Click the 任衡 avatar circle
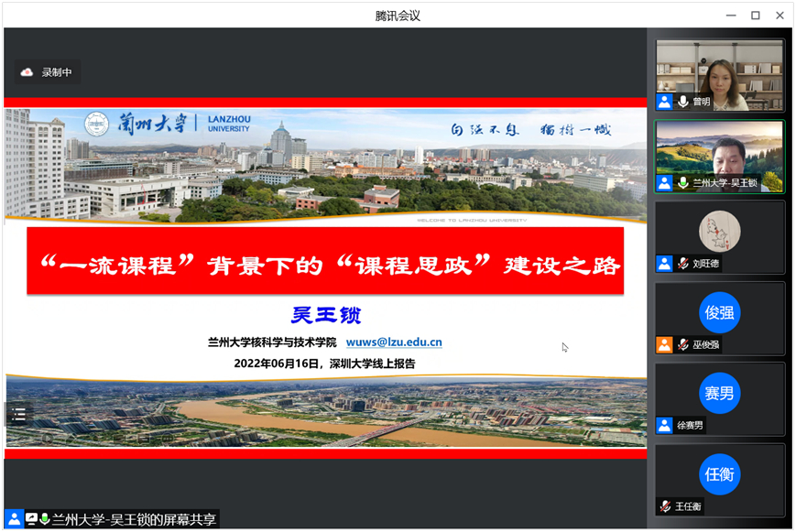 pos(719,473)
